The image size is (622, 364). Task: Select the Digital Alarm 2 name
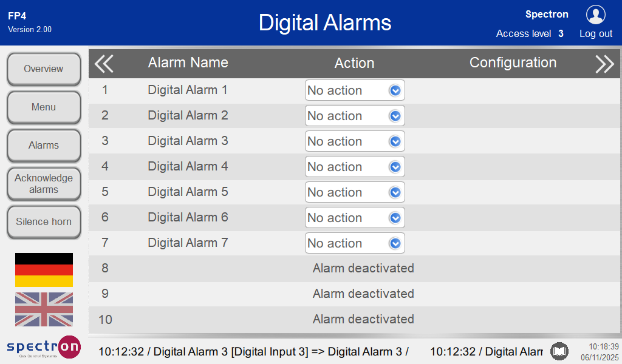tap(188, 115)
